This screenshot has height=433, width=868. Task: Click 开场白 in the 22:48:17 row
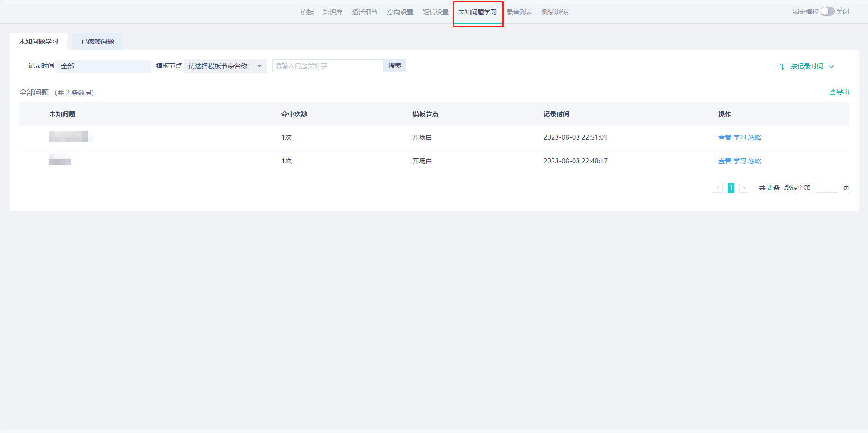(422, 161)
